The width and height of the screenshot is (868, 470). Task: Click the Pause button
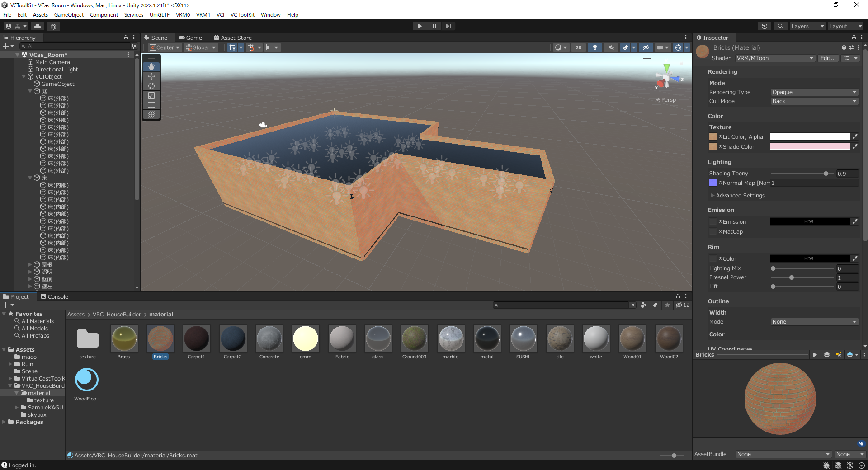point(434,26)
